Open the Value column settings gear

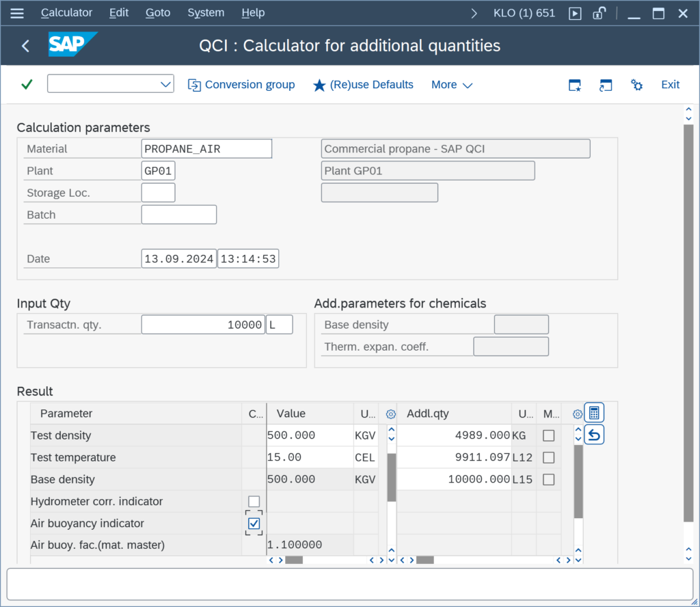(390, 414)
